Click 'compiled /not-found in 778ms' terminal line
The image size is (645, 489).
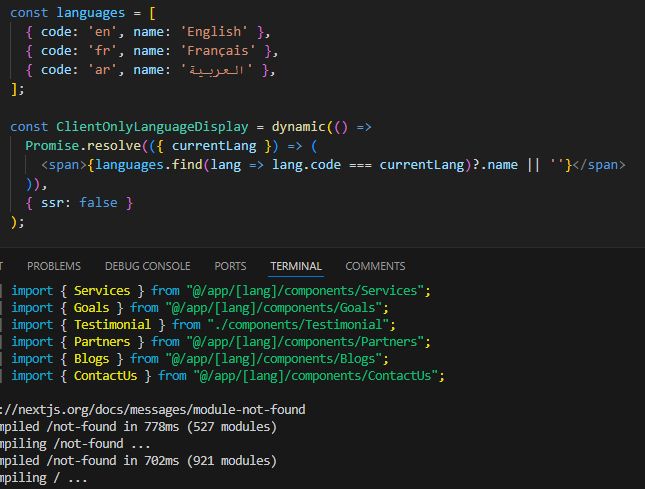click(138, 427)
